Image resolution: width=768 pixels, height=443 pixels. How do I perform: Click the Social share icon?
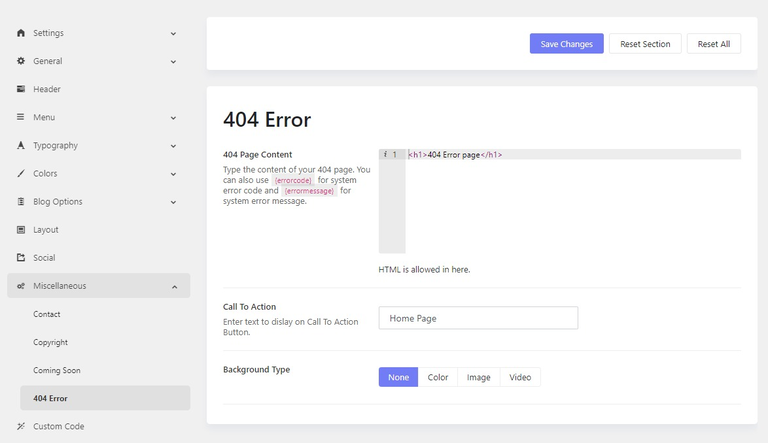click(x=21, y=257)
